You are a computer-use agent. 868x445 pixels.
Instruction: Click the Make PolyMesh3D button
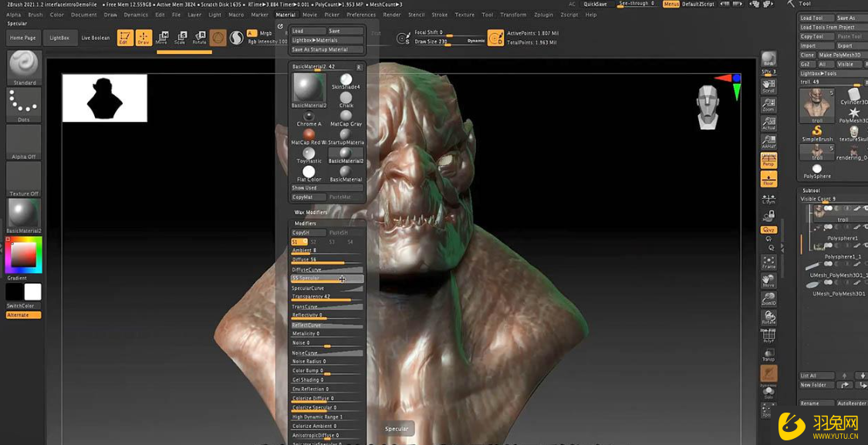coord(841,55)
